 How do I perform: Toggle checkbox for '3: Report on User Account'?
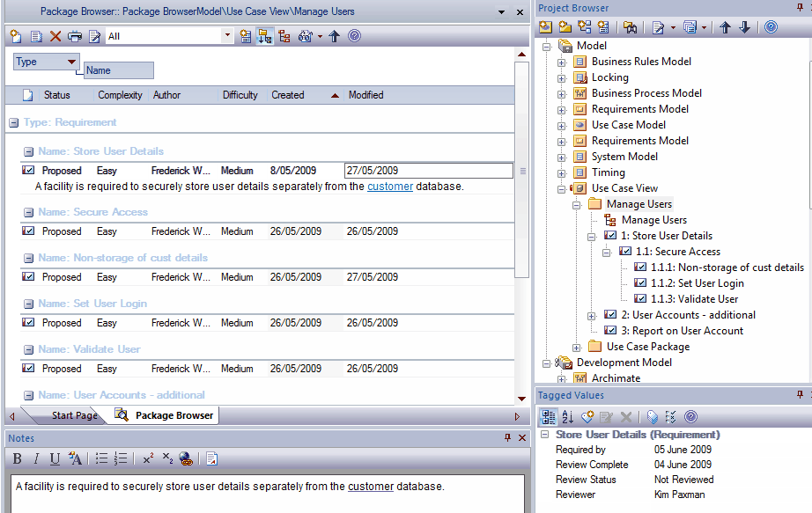[609, 329]
